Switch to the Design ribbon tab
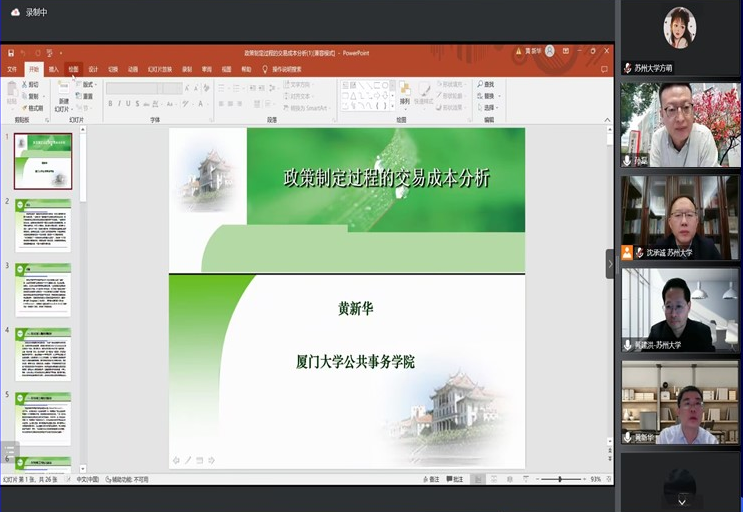This screenshot has height=512, width=743. (93, 70)
